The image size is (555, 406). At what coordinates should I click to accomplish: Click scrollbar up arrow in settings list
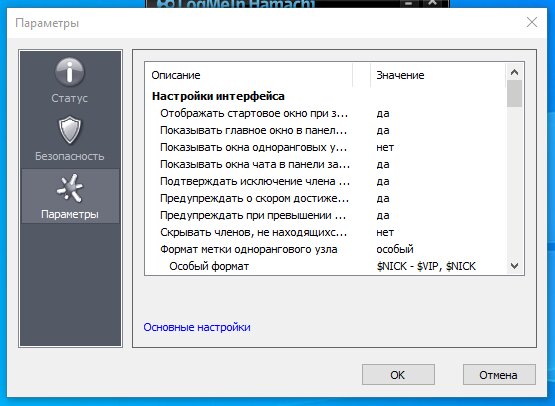pyautogui.click(x=514, y=73)
